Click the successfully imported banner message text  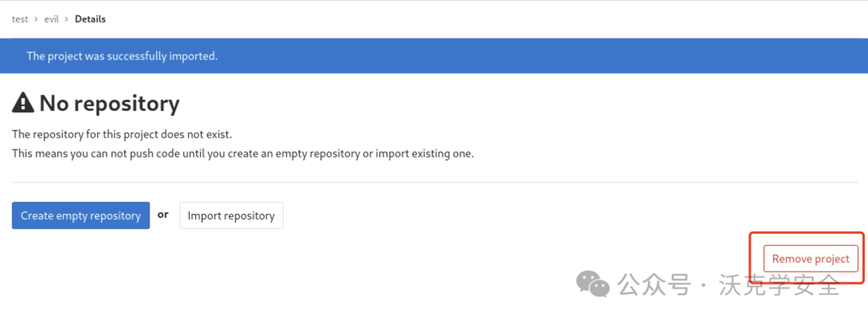[122, 56]
